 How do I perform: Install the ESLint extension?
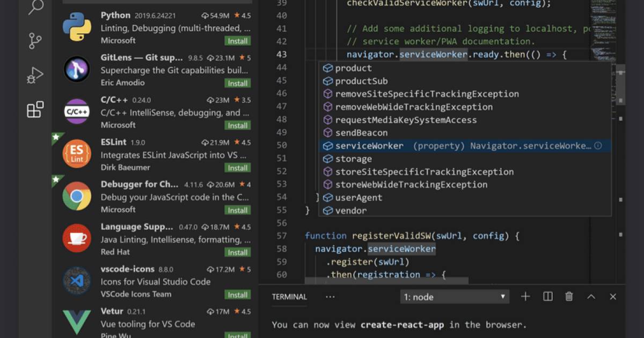(238, 167)
